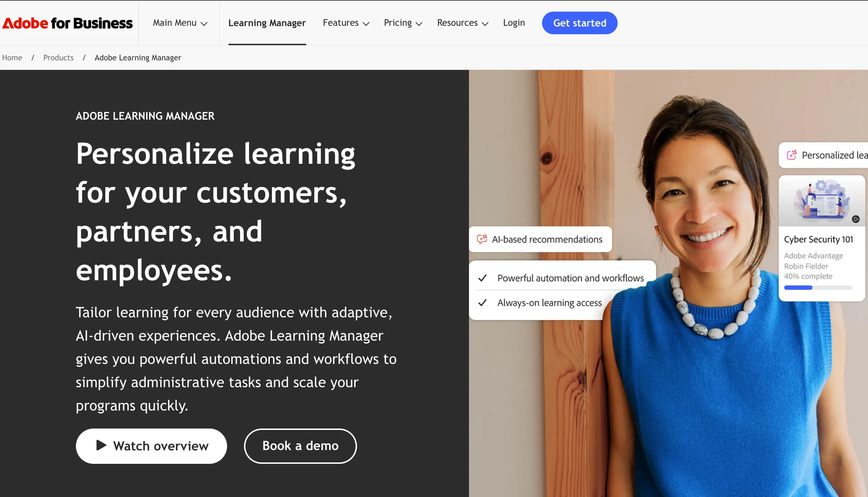Viewport: 868px width, 497px height.
Task: Click the Personalized learning card label
Action: (834, 155)
